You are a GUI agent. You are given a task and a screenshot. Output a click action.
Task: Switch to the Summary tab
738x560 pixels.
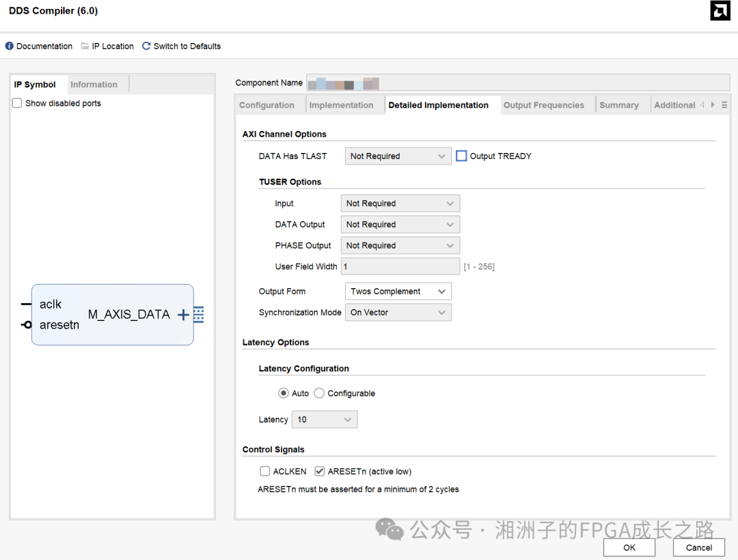[x=619, y=105]
